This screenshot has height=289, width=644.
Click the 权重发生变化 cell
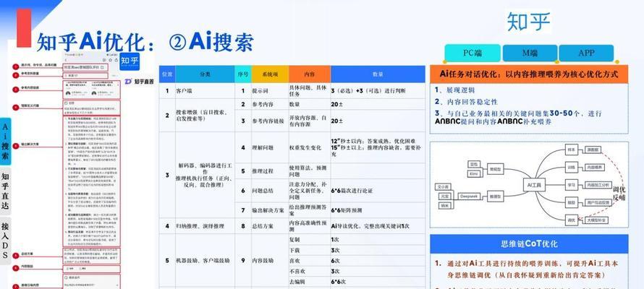309,147
